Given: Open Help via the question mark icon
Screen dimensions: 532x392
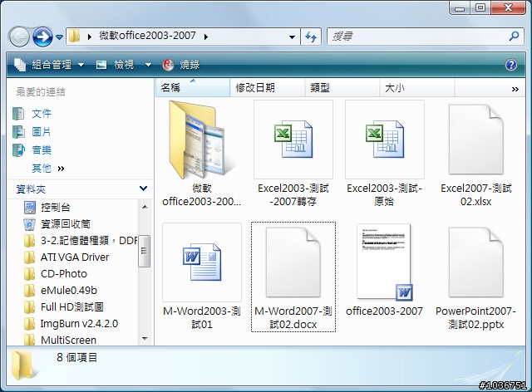Looking at the screenshot, I should tap(511, 65).
